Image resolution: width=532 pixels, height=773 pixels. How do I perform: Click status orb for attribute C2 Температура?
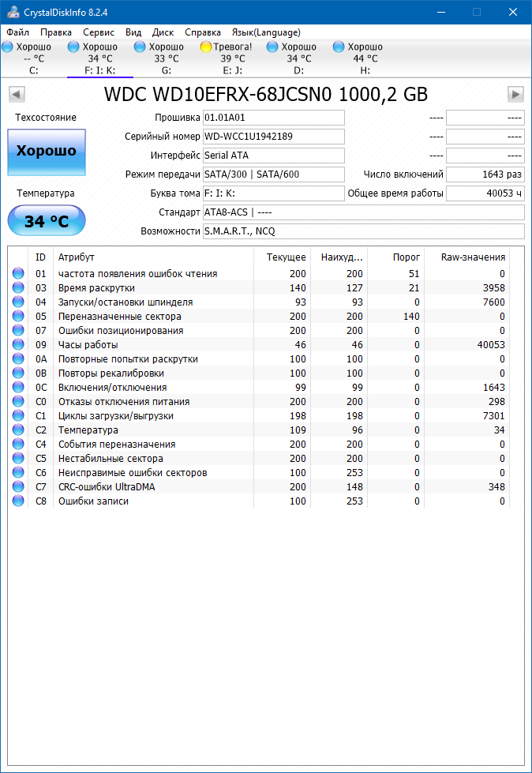(18, 430)
